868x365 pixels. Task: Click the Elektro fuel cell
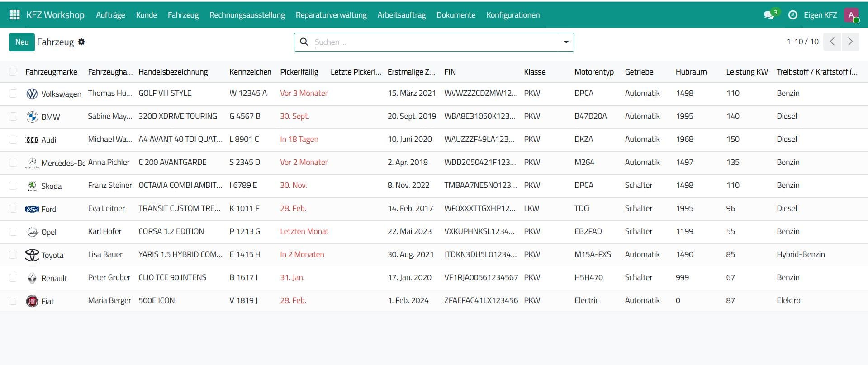(788, 300)
